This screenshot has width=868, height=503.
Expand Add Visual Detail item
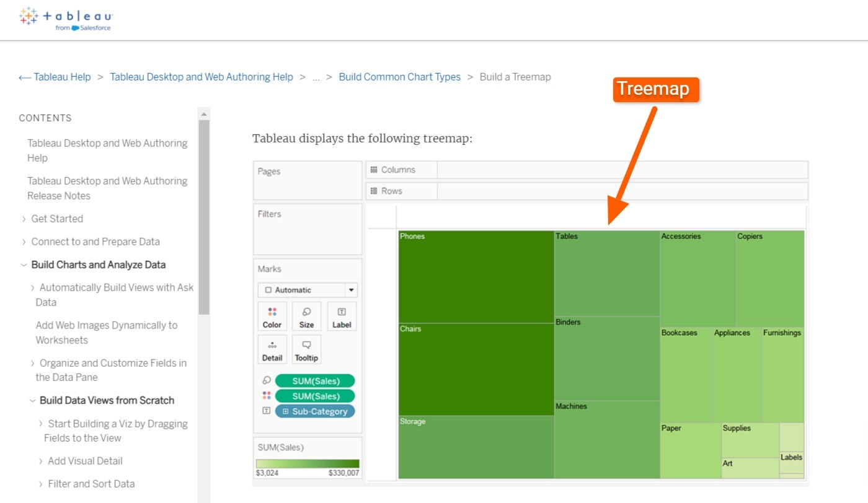(x=42, y=461)
